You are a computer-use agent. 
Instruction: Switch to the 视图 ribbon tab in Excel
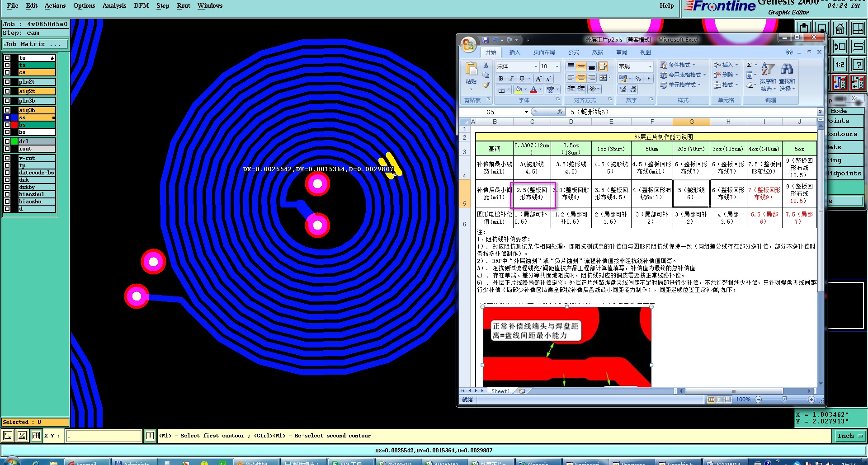646,52
